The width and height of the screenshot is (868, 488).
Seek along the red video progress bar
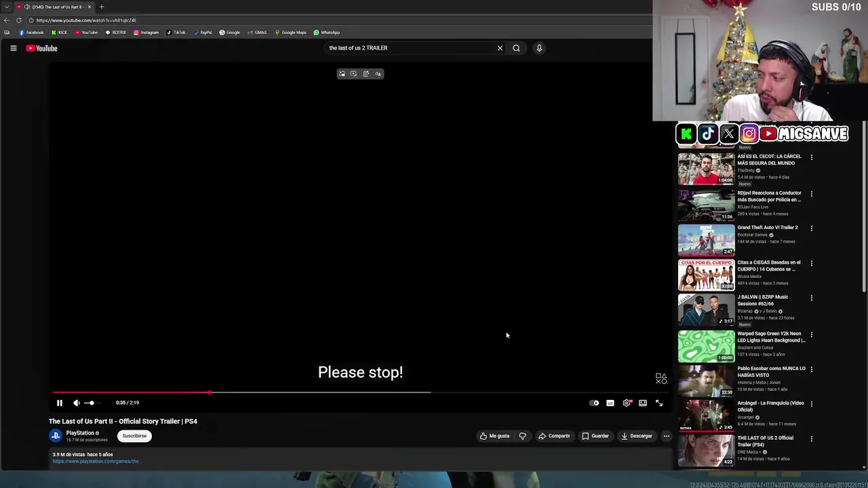coord(360,392)
